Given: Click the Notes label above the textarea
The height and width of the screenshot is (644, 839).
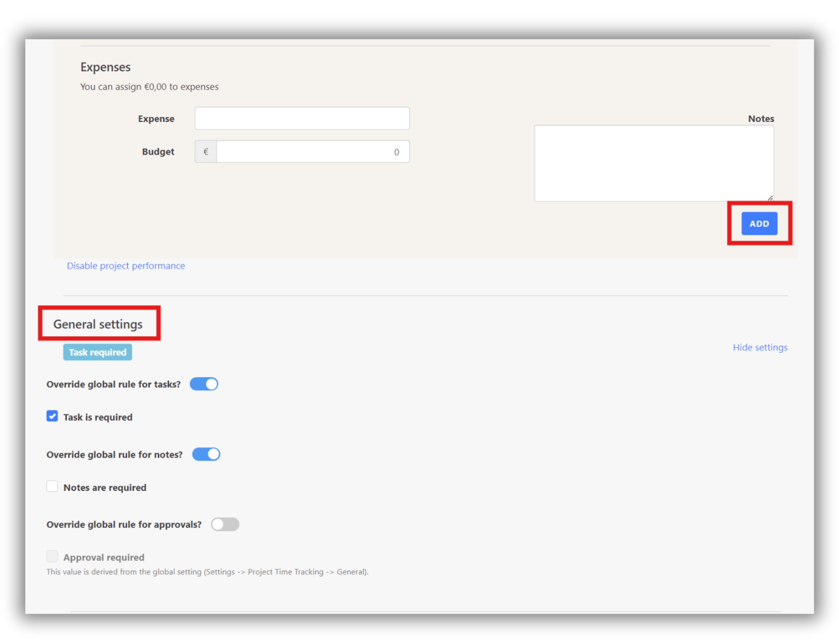Looking at the screenshot, I should pos(761,118).
